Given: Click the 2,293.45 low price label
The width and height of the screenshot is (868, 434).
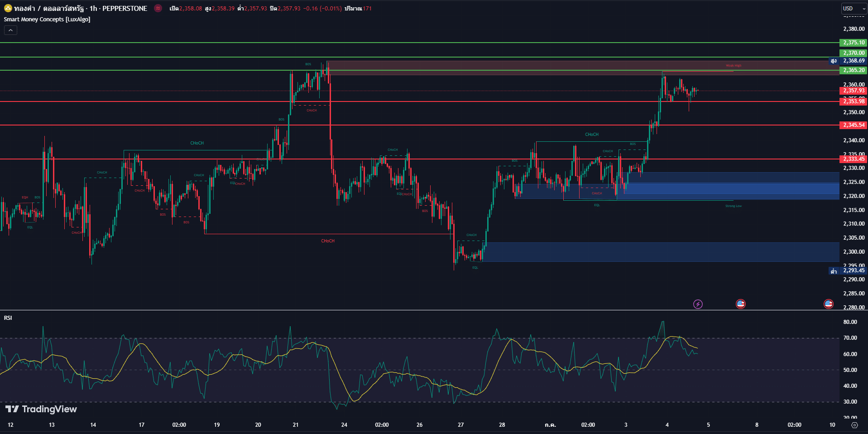Looking at the screenshot, I should (x=854, y=270).
